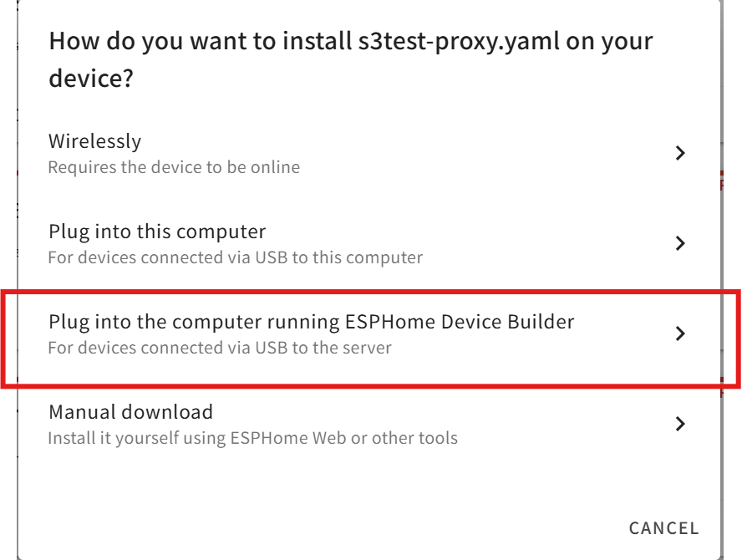Click "For devices connected via USB to this computer"
The height and width of the screenshot is (560, 742).
click(235, 257)
